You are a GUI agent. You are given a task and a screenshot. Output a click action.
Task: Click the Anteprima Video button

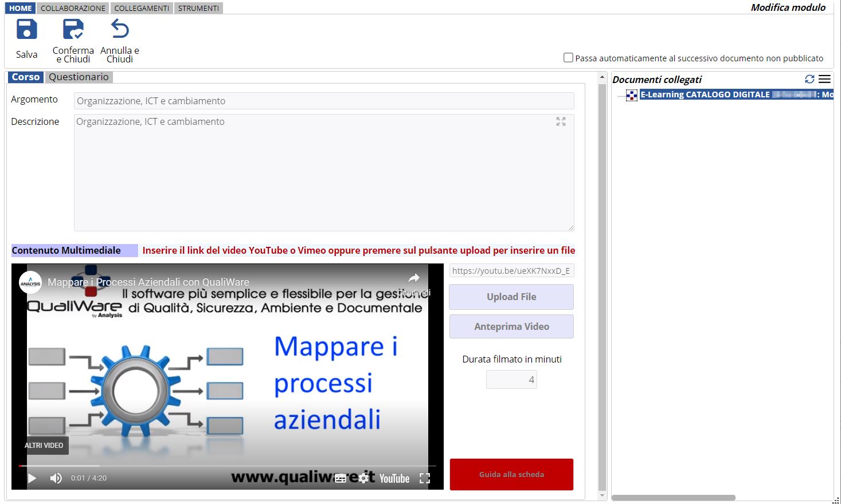point(511,326)
